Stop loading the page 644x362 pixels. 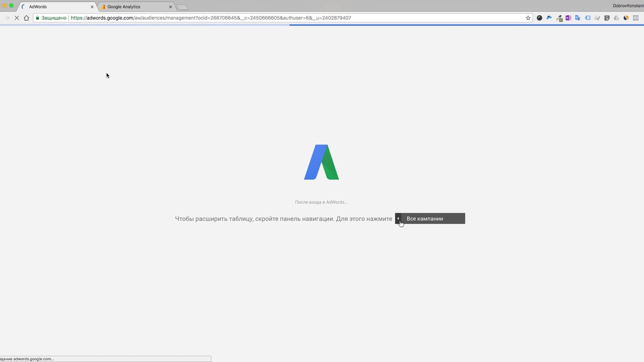(x=17, y=18)
